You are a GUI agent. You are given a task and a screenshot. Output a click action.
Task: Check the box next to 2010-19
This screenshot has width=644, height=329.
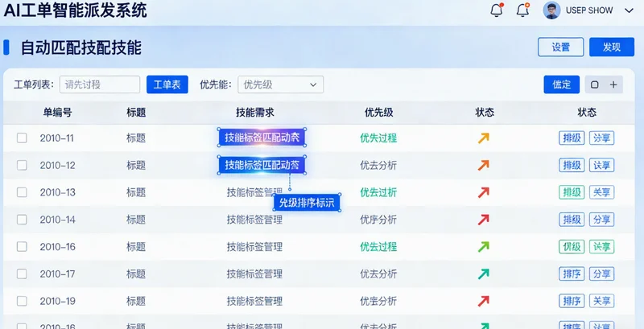coord(22,302)
